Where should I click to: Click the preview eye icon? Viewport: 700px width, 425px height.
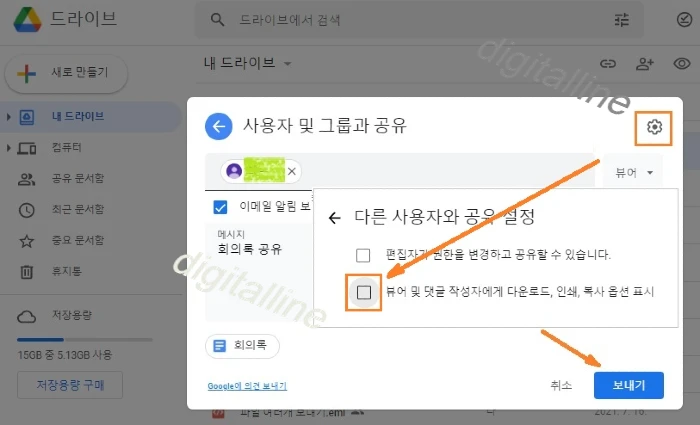[x=682, y=64]
